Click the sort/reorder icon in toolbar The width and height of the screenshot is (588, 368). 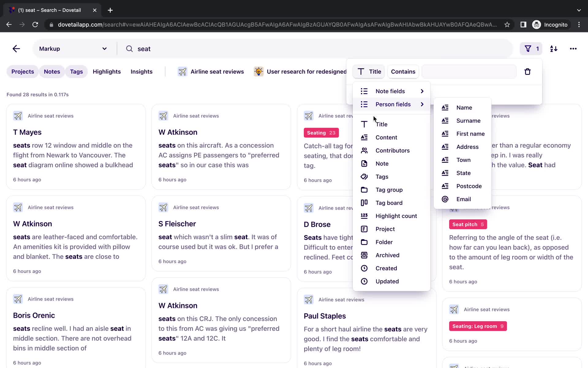pos(554,48)
